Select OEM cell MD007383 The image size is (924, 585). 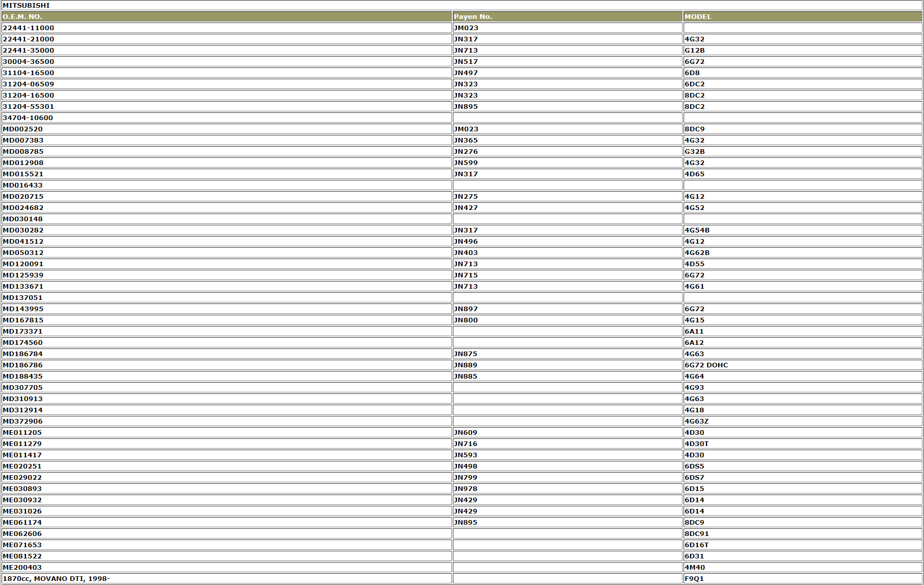227,140
